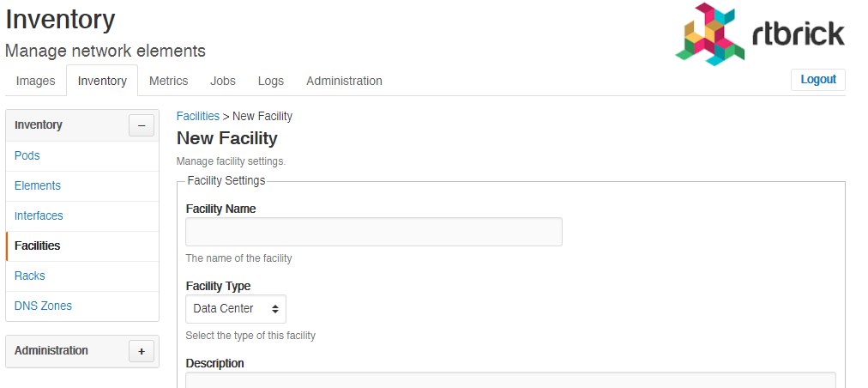Open the Facility Type dropdown

click(236, 309)
